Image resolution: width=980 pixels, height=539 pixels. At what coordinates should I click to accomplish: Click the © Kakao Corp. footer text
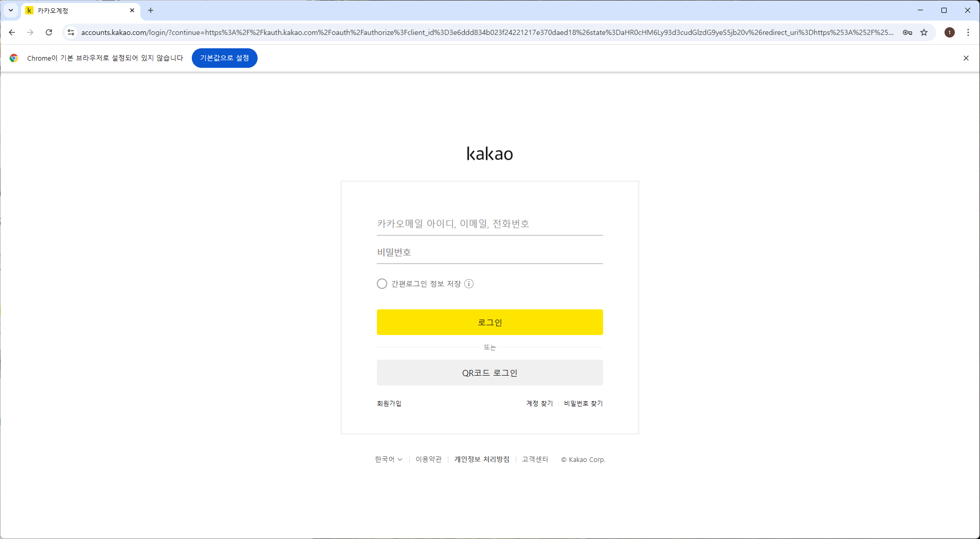coord(583,460)
